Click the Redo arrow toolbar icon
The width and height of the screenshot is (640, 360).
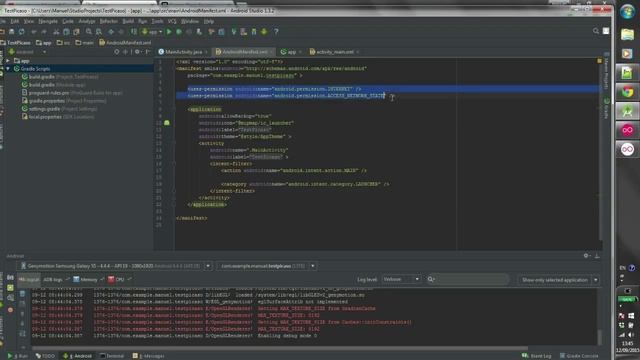click(44, 31)
